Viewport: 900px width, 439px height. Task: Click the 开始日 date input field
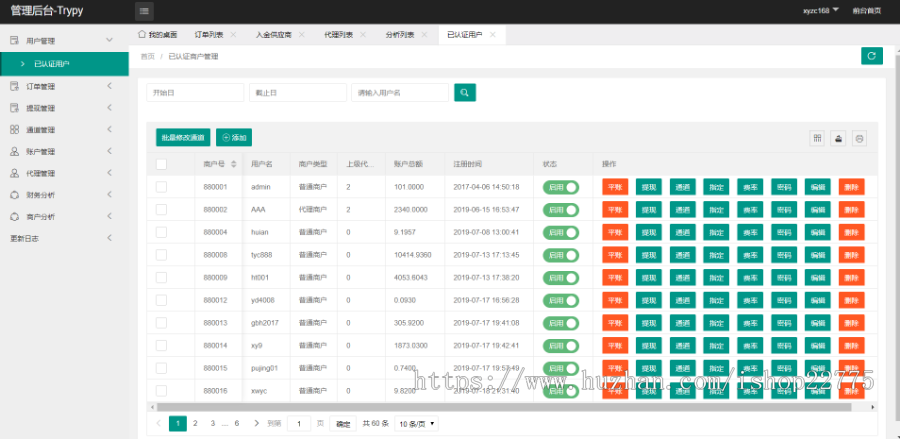(195, 92)
